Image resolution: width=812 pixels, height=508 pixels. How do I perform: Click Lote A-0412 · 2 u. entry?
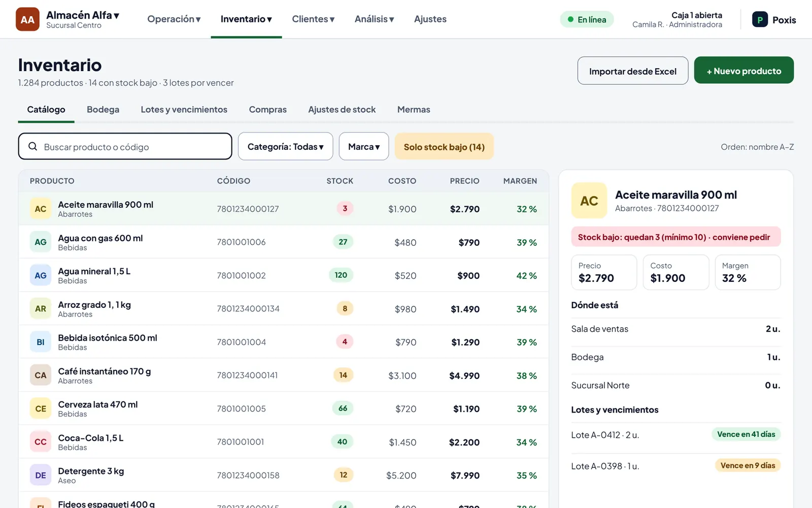click(605, 435)
